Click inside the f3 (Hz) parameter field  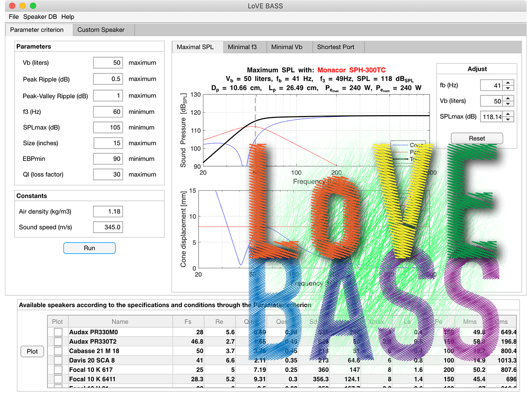click(x=108, y=112)
